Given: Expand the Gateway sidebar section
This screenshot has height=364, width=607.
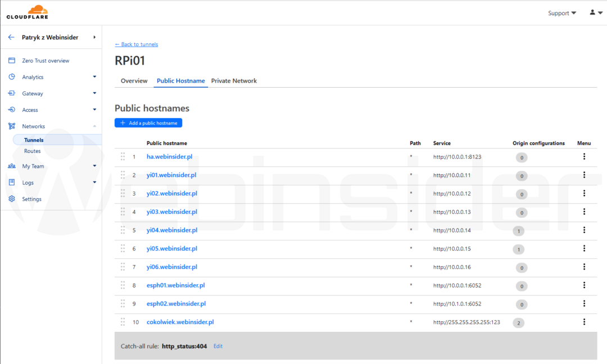Looking at the screenshot, I should pos(94,94).
